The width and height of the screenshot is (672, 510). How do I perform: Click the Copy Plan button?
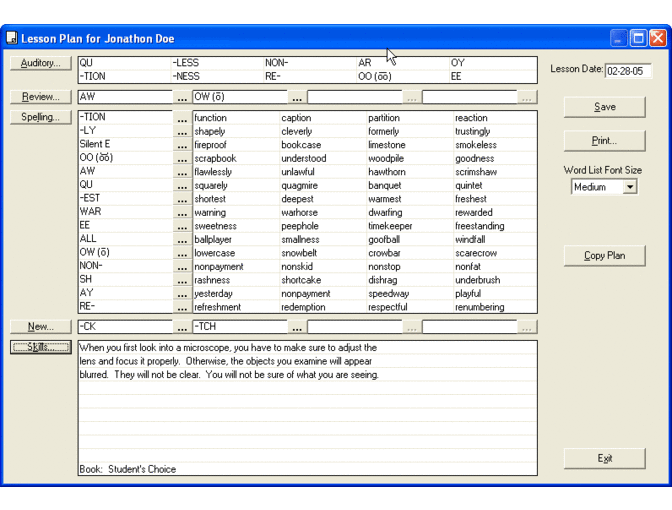(604, 256)
